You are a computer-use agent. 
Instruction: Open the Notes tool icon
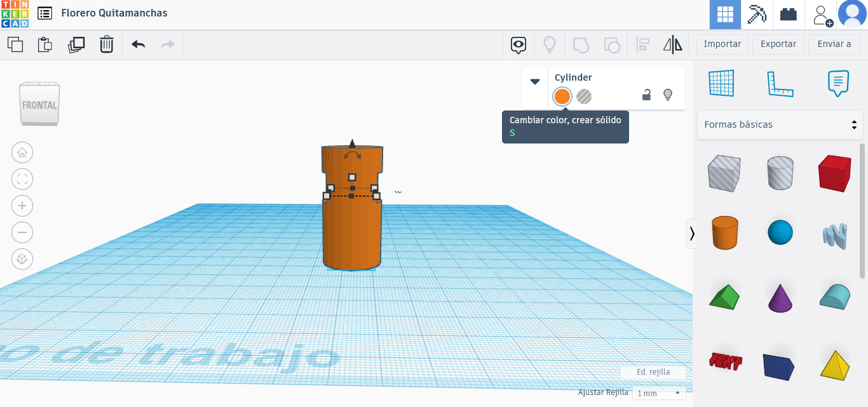click(x=838, y=83)
